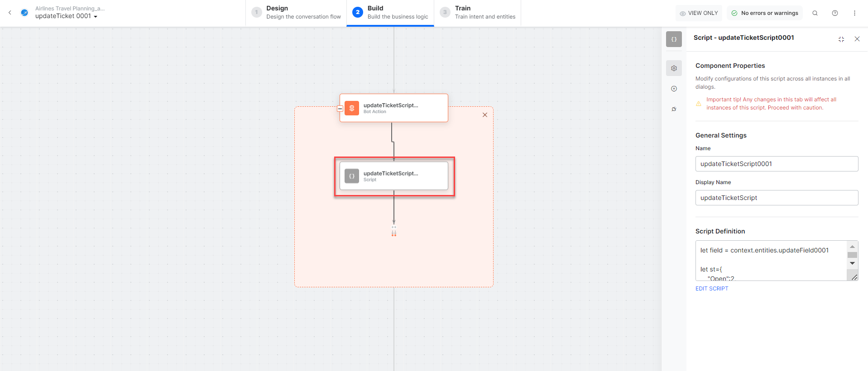The width and height of the screenshot is (868, 371).
Task: Click the back arrow to exit the dialog
Action: point(10,13)
